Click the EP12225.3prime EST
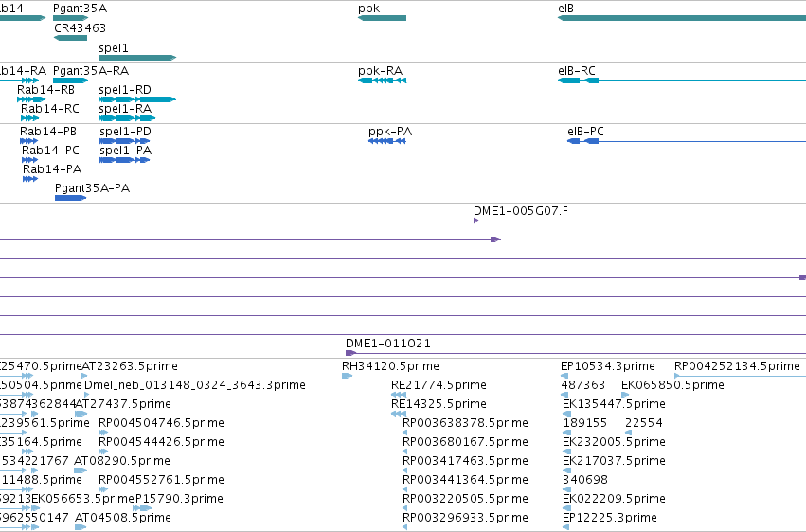 [x=566, y=527]
